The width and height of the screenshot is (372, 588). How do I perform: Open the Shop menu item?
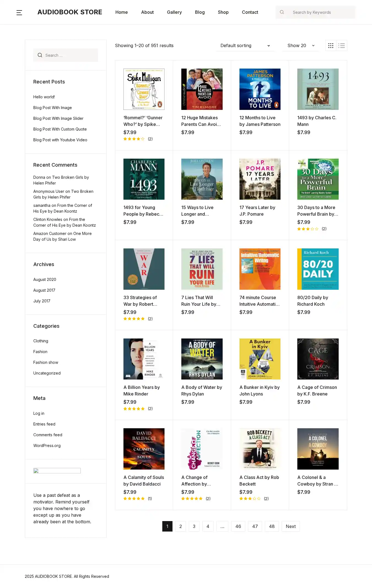pos(223,12)
